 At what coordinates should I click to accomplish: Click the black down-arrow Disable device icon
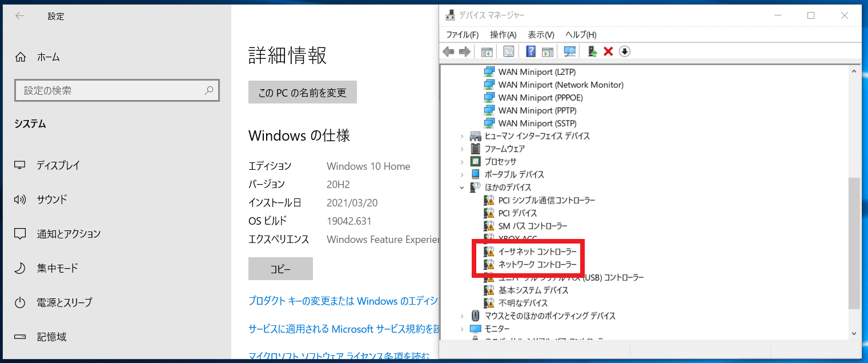pyautogui.click(x=625, y=52)
